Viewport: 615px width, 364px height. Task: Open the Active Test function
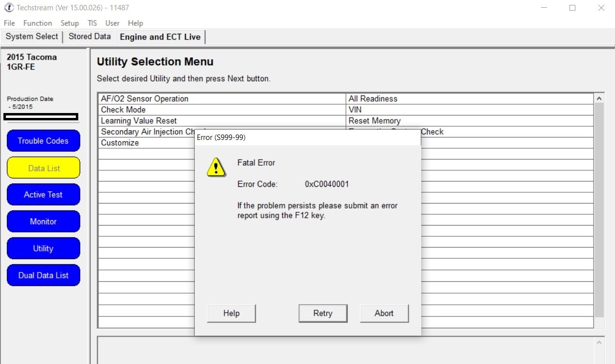coord(43,195)
